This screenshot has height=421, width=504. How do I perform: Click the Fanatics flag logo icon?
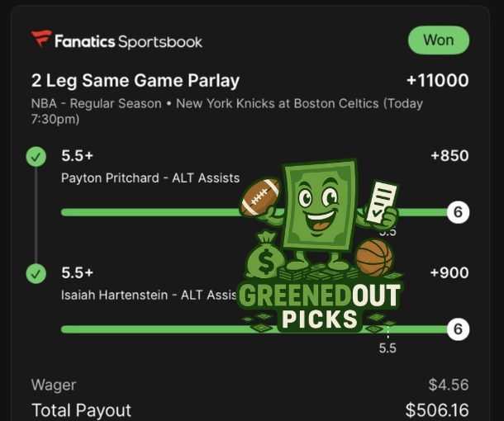tap(41, 40)
